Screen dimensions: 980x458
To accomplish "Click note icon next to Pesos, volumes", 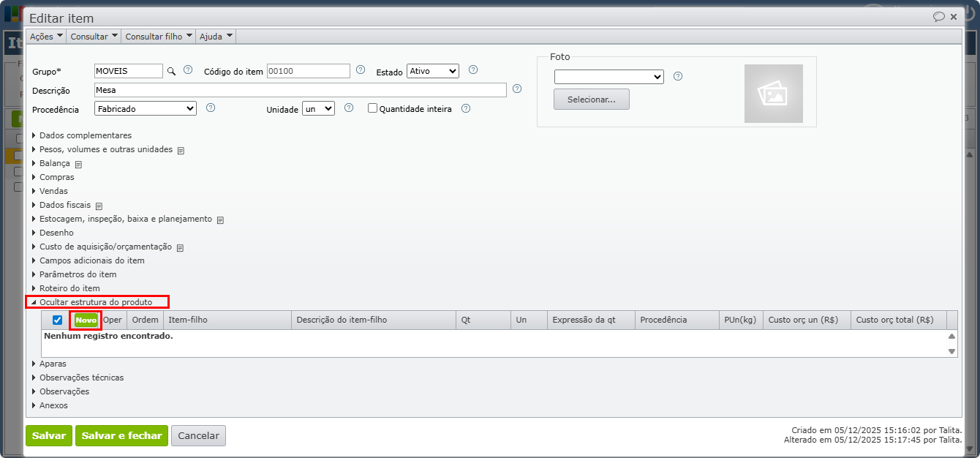I will [x=181, y=150].
